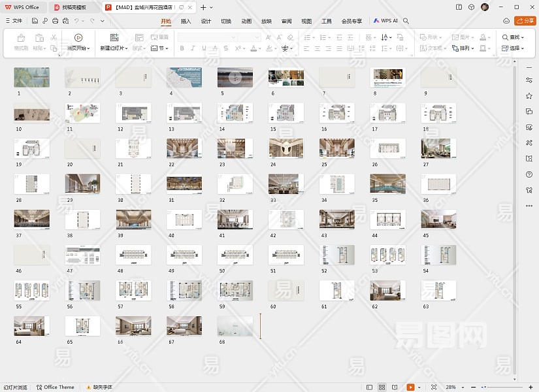Click the search magnifier icon beside WPS AI
The image size is (539, 392).
(406, 21)
